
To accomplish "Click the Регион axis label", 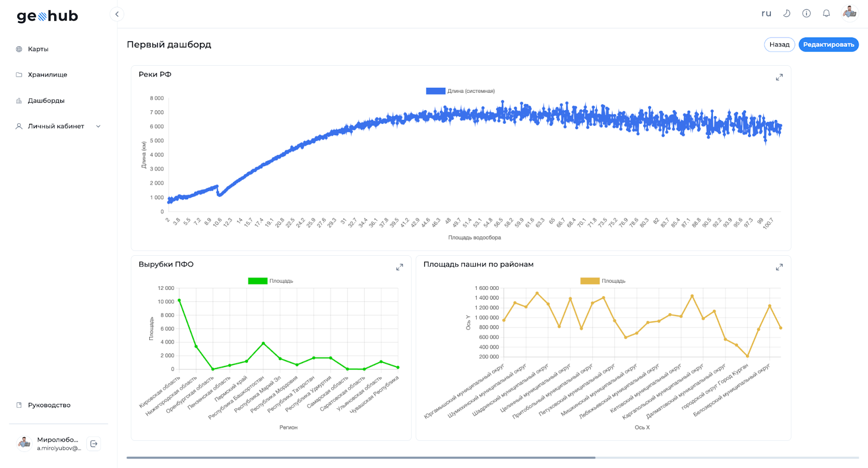I will 289,427.
